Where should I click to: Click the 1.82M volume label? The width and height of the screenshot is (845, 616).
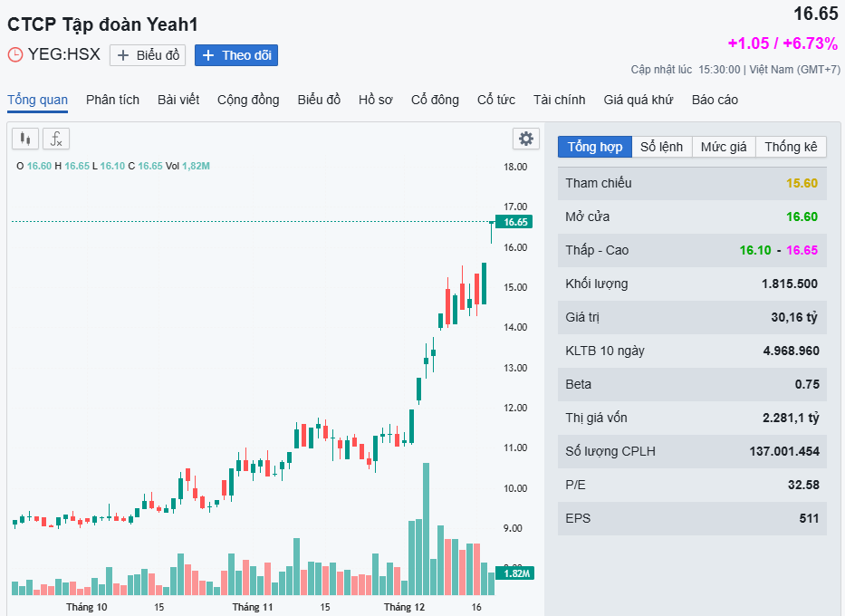tap(515, 573)
